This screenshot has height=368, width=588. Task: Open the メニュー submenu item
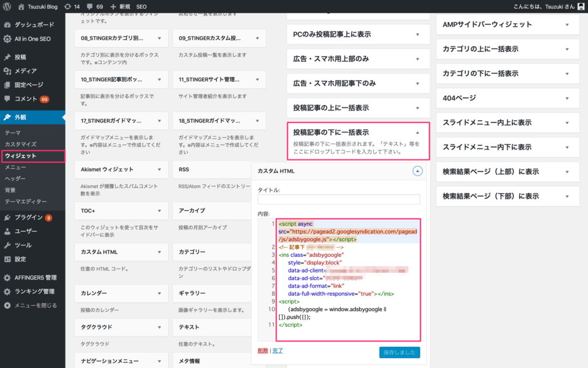(x=16, y=167)
